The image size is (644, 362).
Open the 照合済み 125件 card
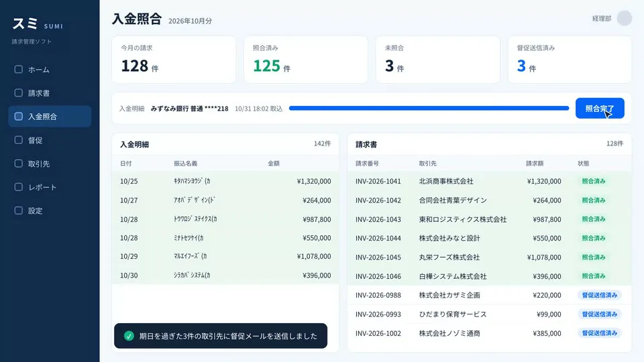point(306,60)
